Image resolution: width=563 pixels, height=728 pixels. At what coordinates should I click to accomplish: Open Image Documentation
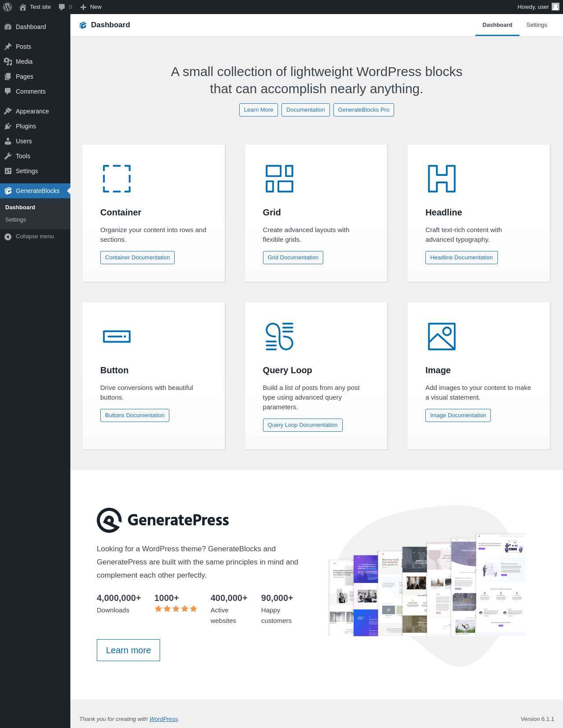point(458,415)
